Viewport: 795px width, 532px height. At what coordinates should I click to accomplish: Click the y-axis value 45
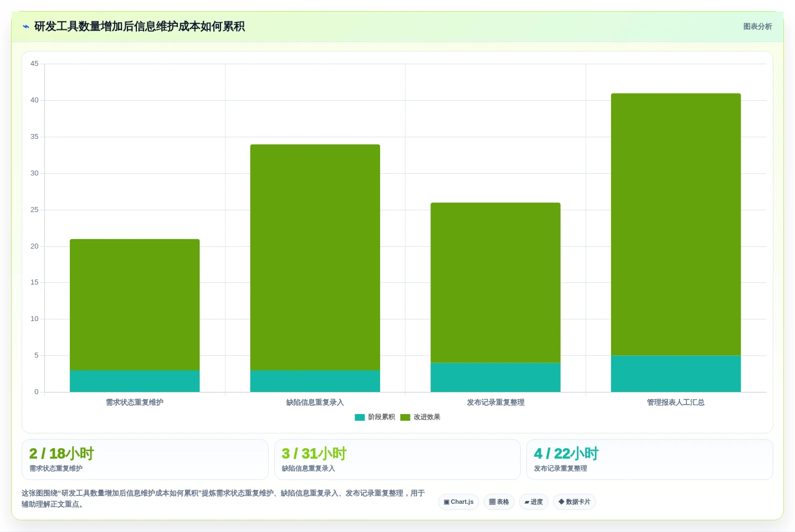pos(34,64)
